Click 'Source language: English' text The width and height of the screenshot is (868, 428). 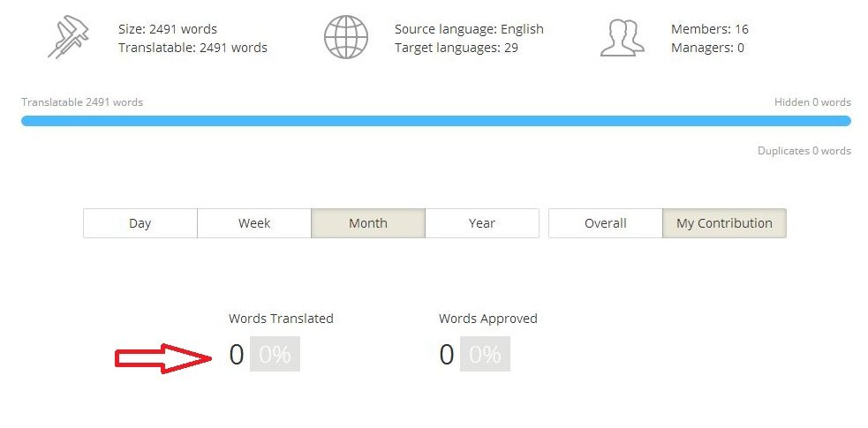click(x=470, y=29)
